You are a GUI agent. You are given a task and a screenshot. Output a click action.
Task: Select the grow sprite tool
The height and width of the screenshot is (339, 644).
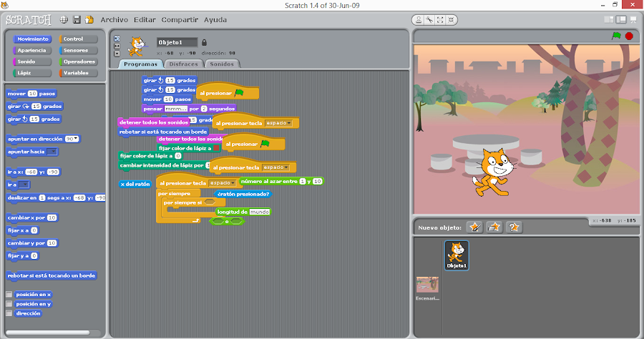tap(440, 20)
